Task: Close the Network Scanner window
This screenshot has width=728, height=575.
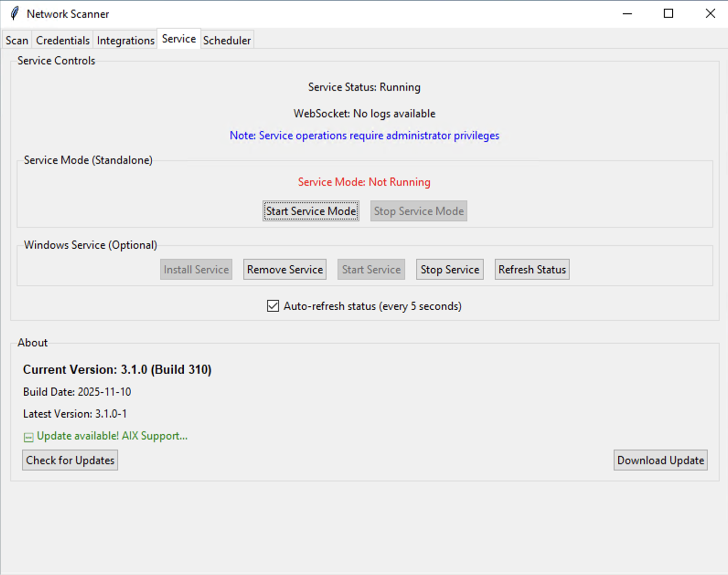Action: [x=710, y=14]
